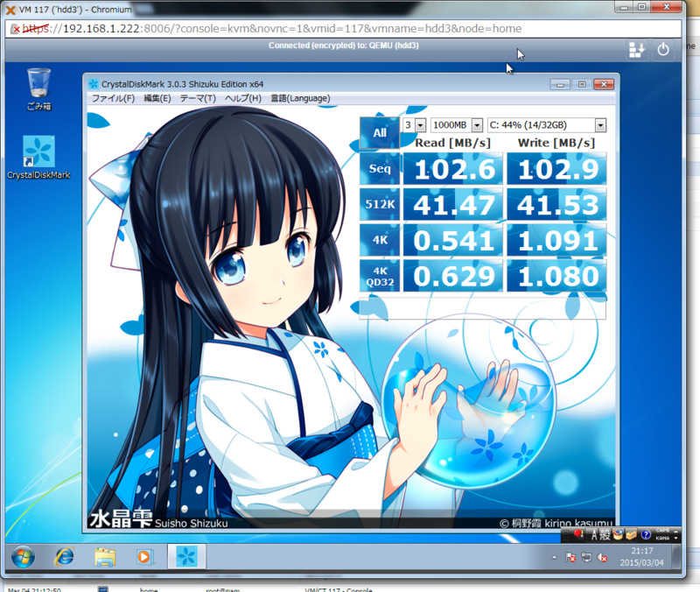Close the CrystalDiskMark window
700x592 pixels.
pos(604,84)
